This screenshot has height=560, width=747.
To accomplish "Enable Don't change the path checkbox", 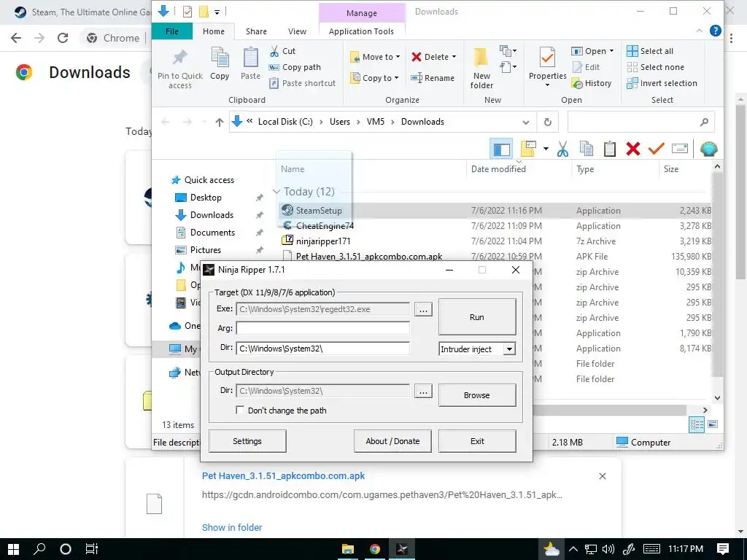I will [240, 410].
